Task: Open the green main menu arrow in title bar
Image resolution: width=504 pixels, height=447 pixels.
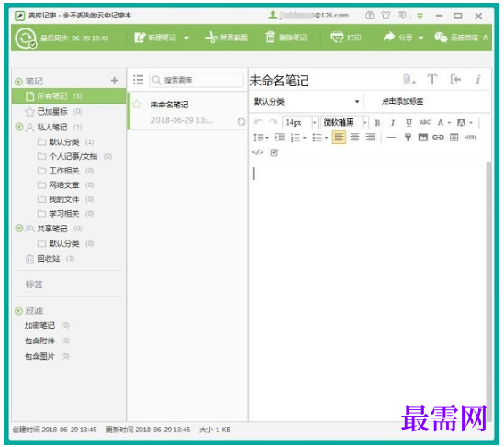Action: point(420,16)
